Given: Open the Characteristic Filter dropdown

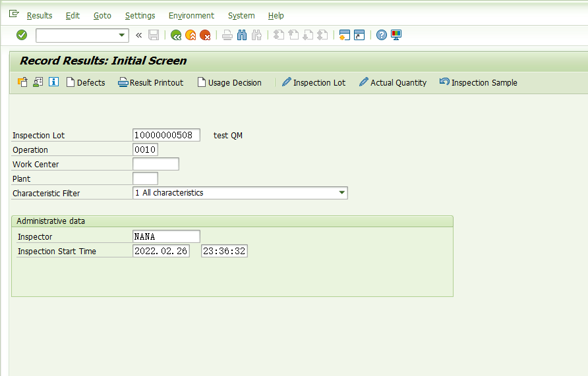Looking at the screenshot, I should pos(341,193).
